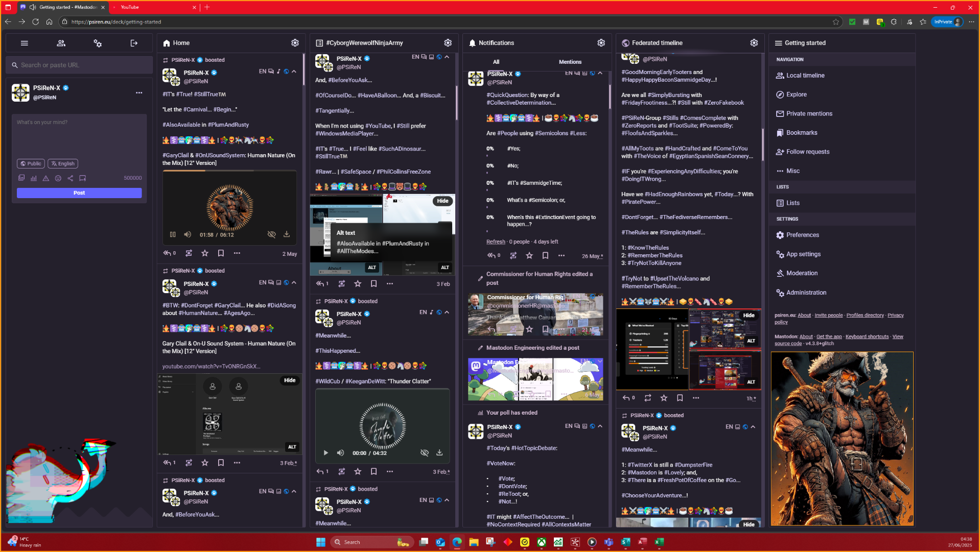
Task: Switch to the Mentions notifications tab
Action: pos(570,62)
